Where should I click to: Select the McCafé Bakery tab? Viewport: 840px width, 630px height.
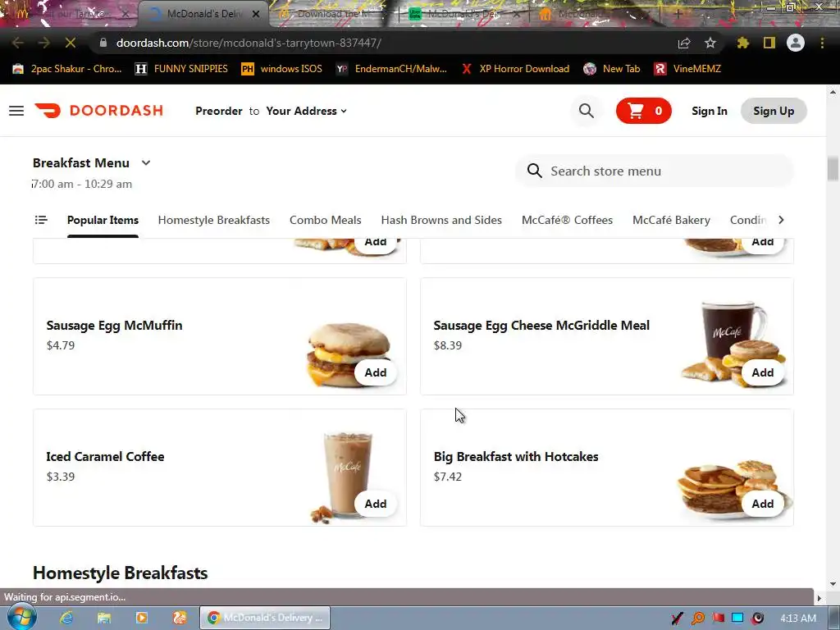(671, 220)
